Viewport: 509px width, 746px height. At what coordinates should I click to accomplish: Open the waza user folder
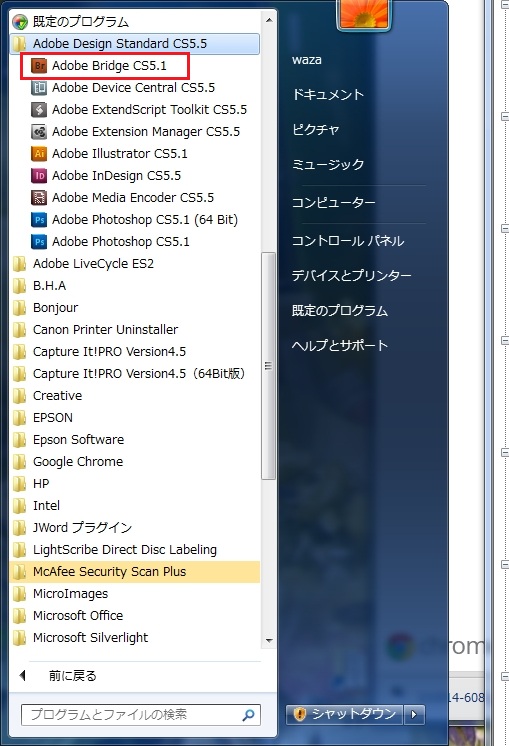[x=307, y=60]
